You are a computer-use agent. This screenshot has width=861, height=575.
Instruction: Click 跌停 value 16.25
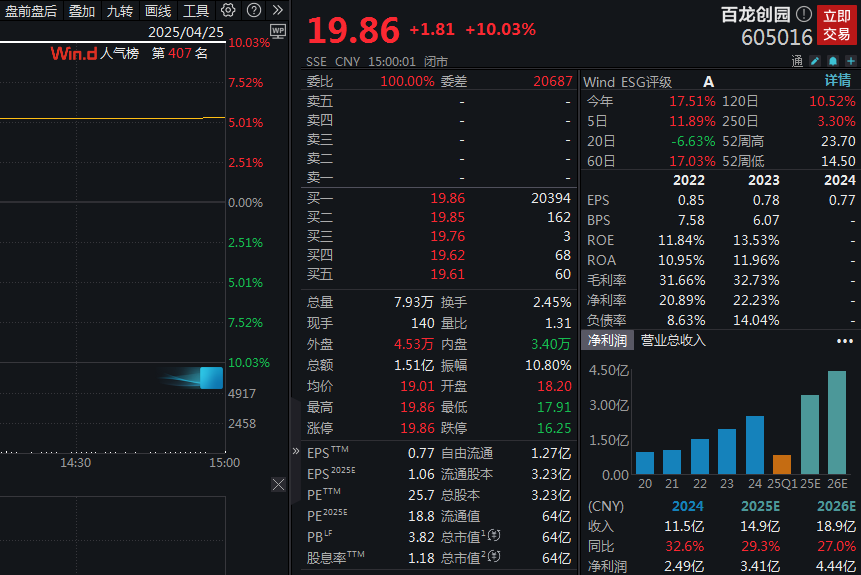(554, 428)
